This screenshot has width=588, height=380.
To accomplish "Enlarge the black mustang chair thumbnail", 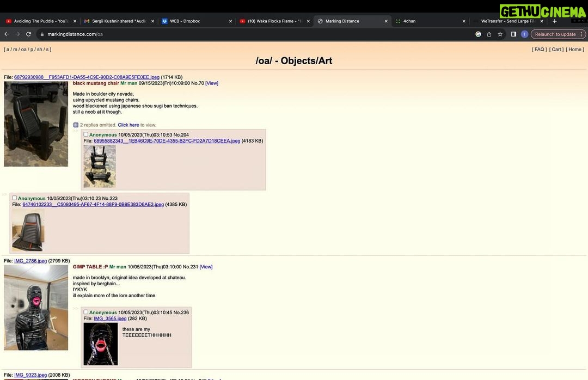I will click(x=36, y=124).
